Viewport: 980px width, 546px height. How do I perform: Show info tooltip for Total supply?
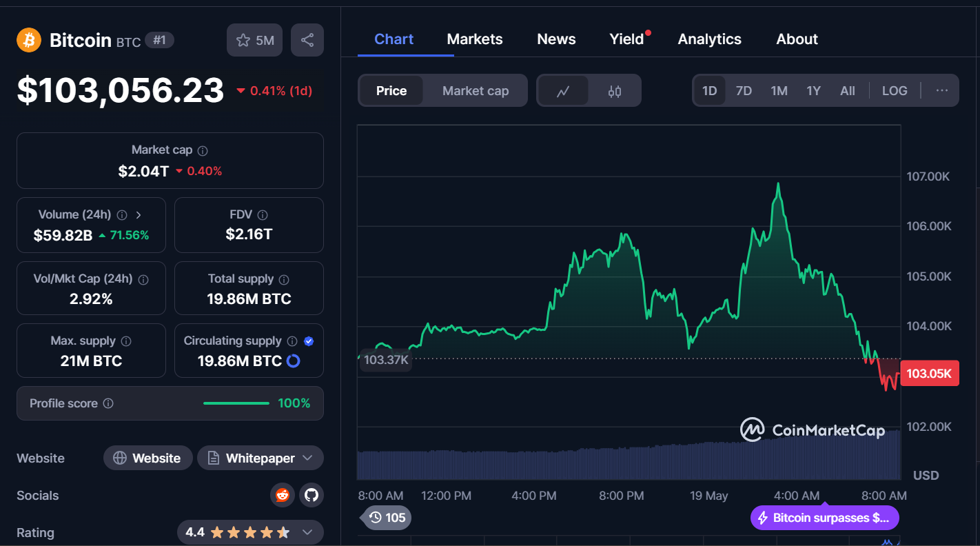[x=284, y=279]
